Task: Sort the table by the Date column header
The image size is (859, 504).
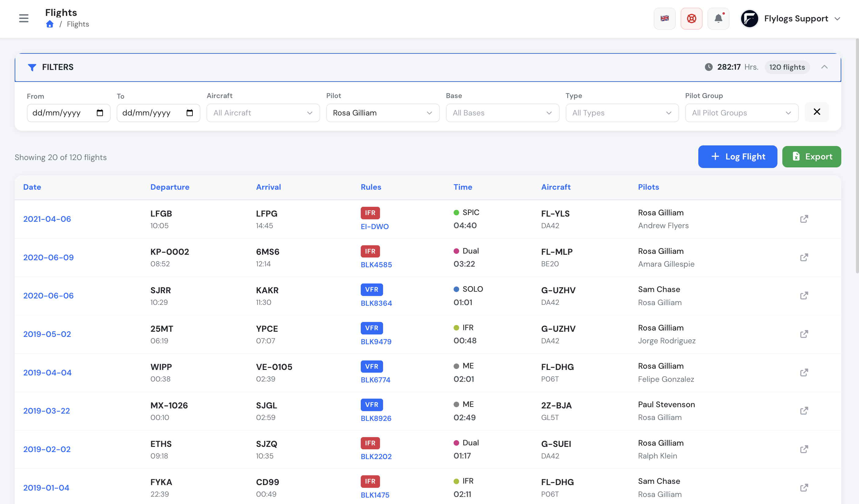Action: (32, 187)
